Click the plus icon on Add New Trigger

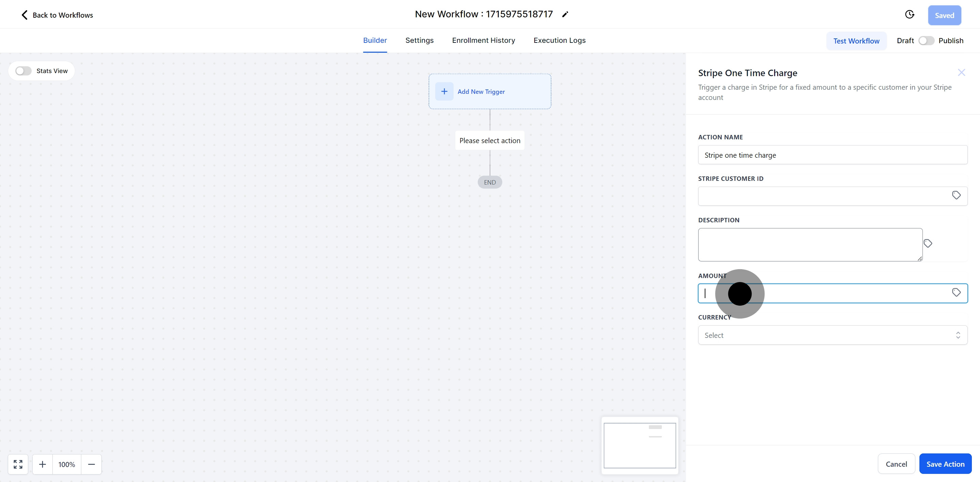[x=444, y=92]
